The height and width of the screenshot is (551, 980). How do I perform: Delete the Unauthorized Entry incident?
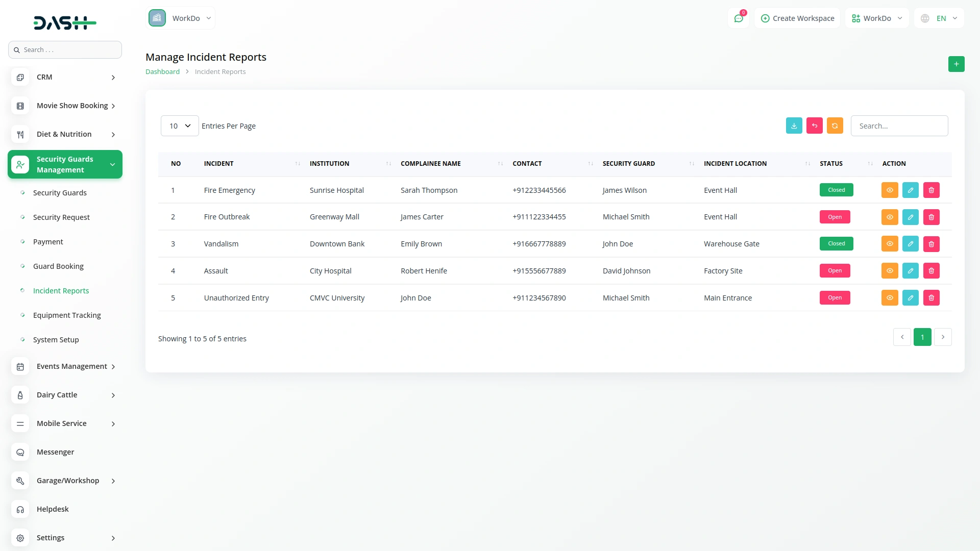931,298
